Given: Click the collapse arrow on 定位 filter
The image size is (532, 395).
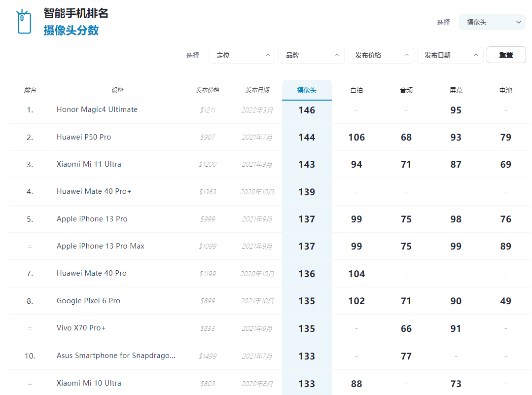Looking at the screenshot, I should [267, 55].
